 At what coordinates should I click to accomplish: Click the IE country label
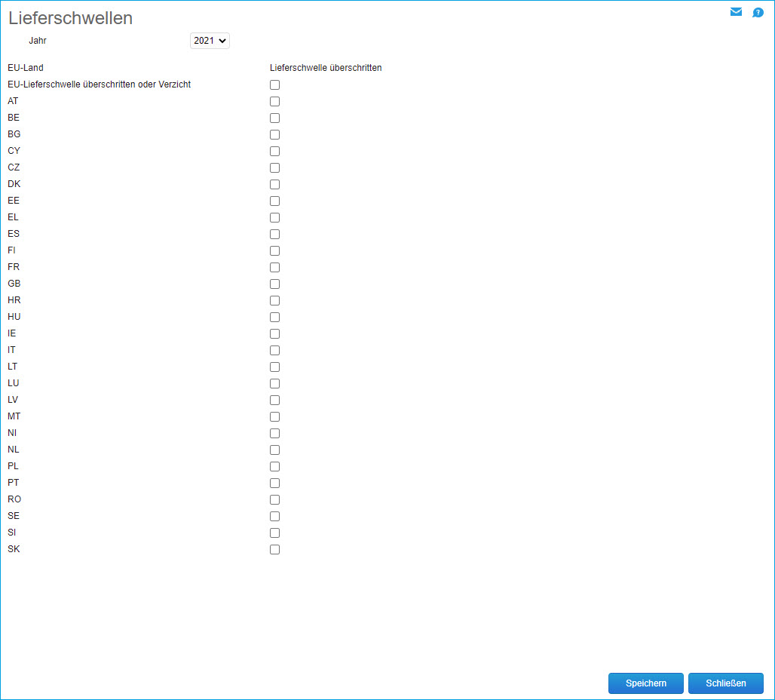tap(11, 333)
